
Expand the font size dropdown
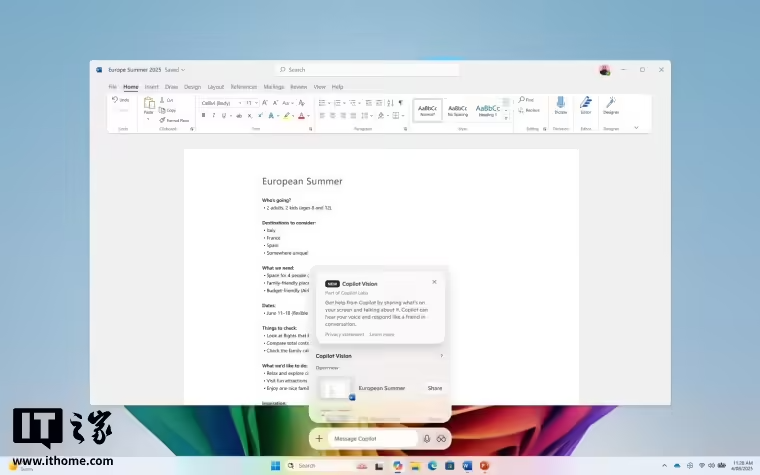coord(256,103)
